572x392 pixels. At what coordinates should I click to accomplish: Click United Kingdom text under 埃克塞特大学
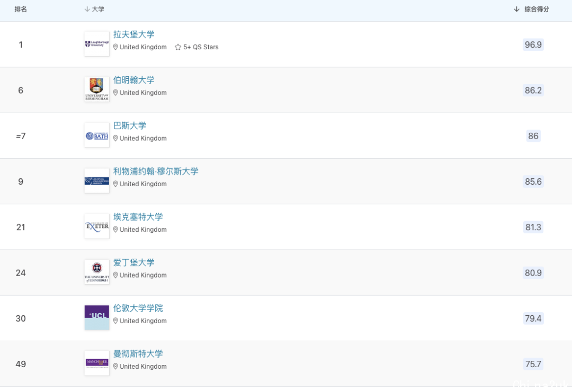pos(143,230)
